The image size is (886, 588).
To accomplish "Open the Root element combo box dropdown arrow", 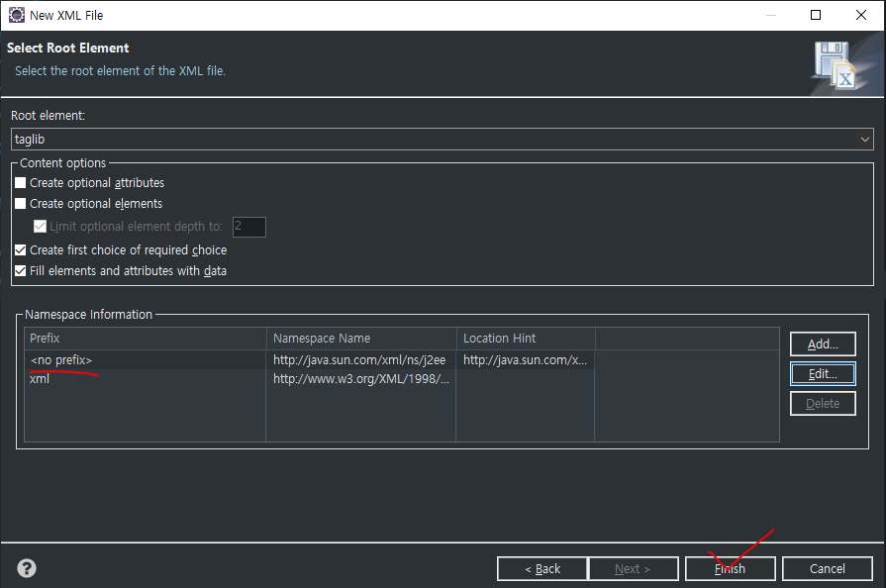I will pos(864,139).
